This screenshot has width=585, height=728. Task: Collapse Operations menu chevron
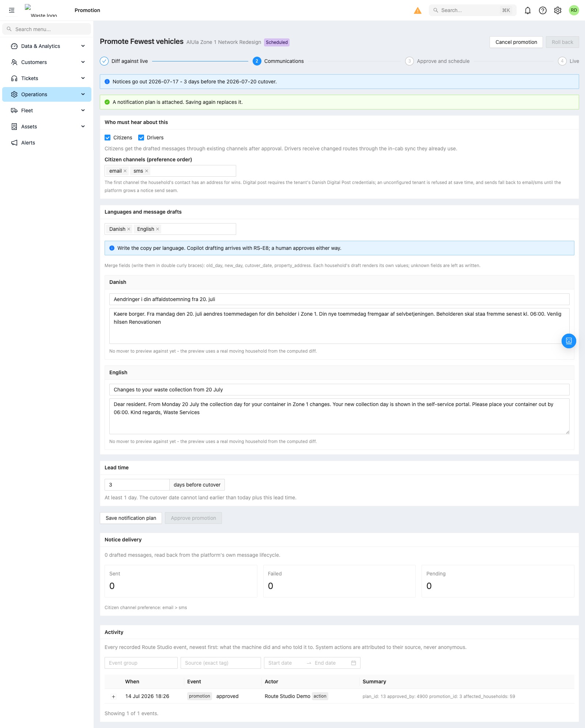[83, 94]
